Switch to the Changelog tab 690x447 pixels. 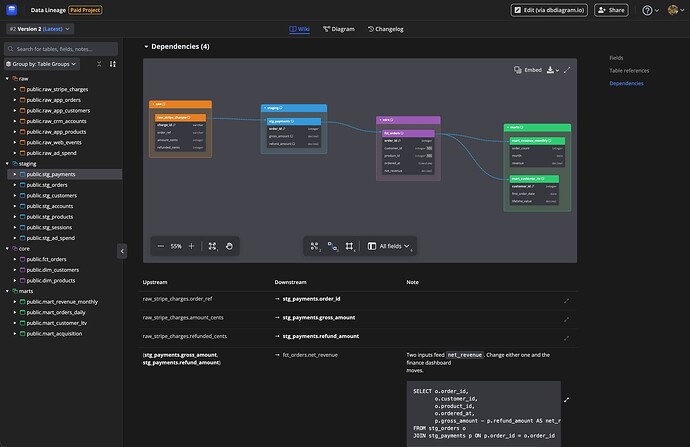(385, 29)
